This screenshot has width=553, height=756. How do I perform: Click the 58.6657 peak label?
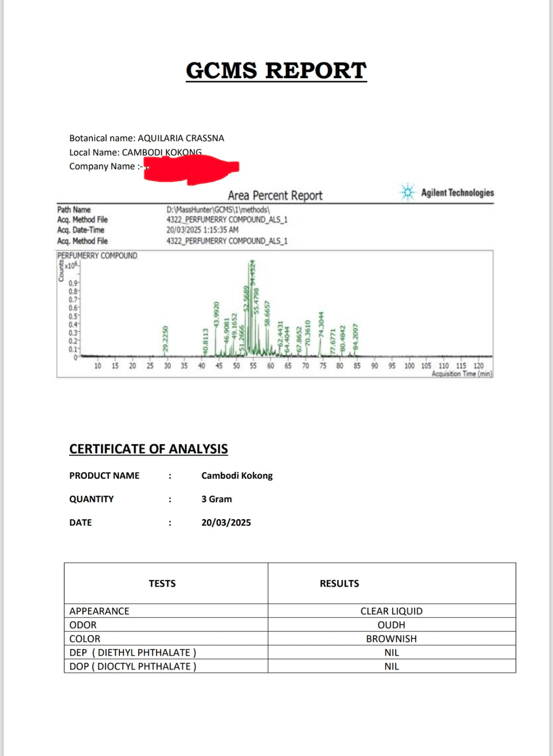[267, 314]
